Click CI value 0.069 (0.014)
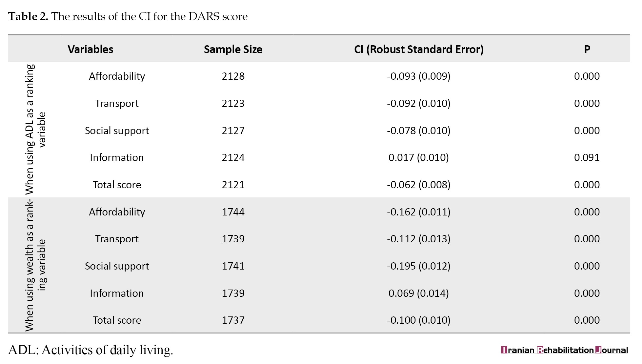Image resolution: width=642 pixels, height=364 pixels. 419,293
